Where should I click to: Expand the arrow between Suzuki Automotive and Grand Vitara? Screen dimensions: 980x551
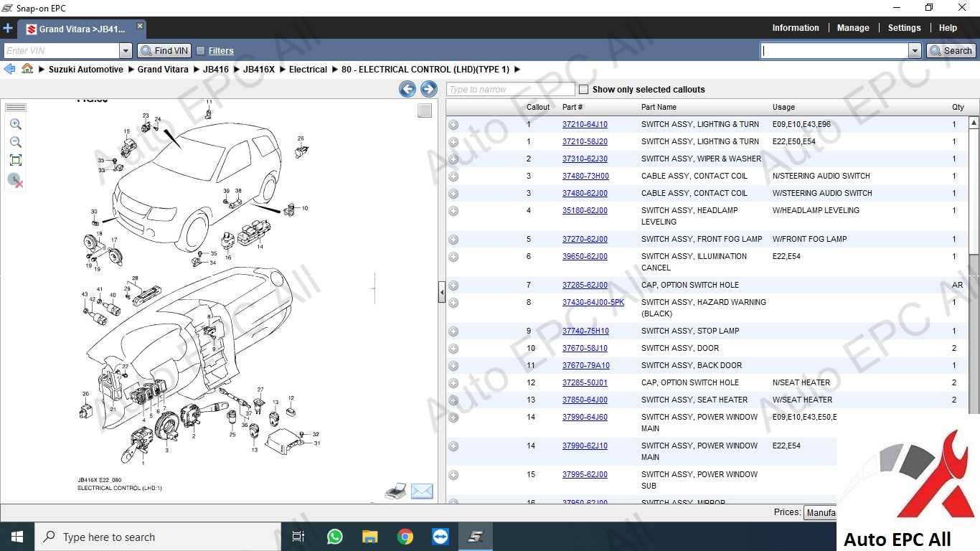131,70
